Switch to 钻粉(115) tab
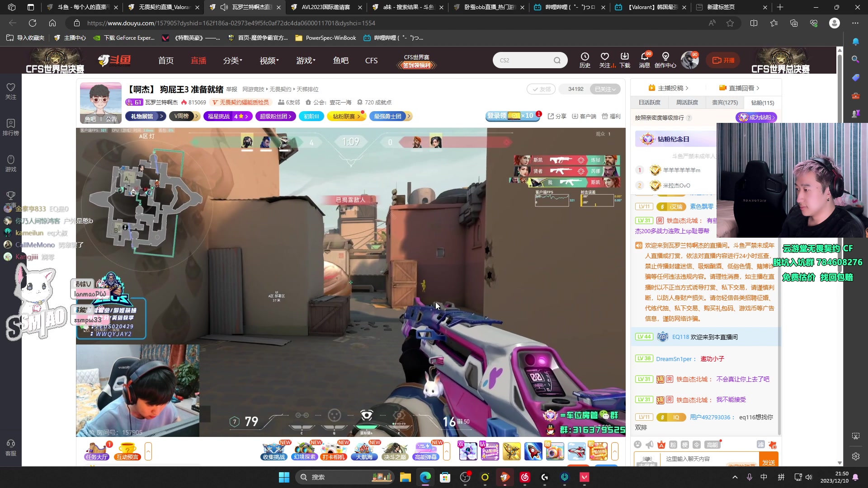Image resolution: width=868 pixels, height=488 pixels. pyautogui.click(x=763, y=103)
